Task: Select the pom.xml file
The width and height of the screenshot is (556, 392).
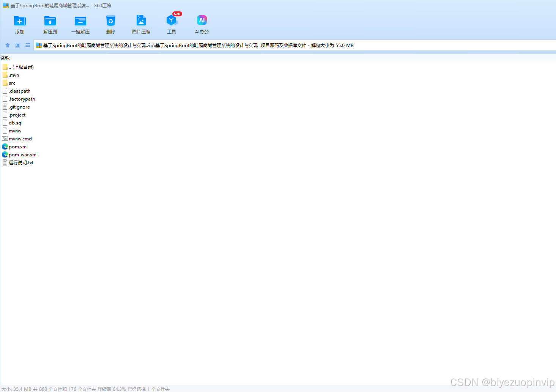Action: click(x=15, y=147)
